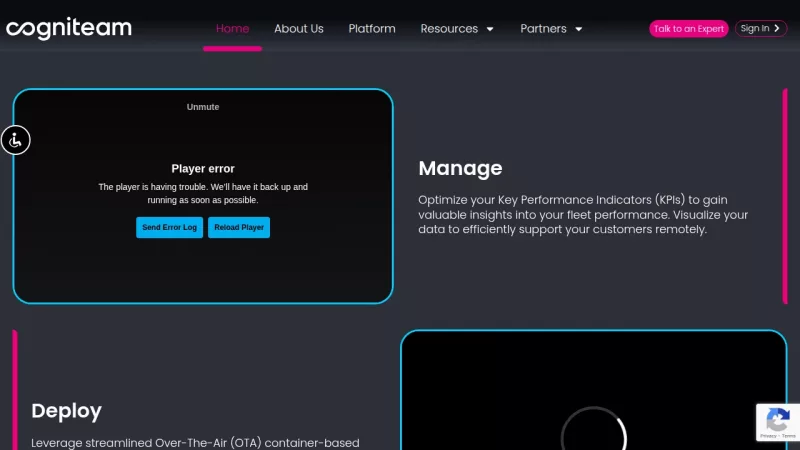Expand the Resources dropdown arrow
This screenshot has width=800, height=450.
click(490, 29)
